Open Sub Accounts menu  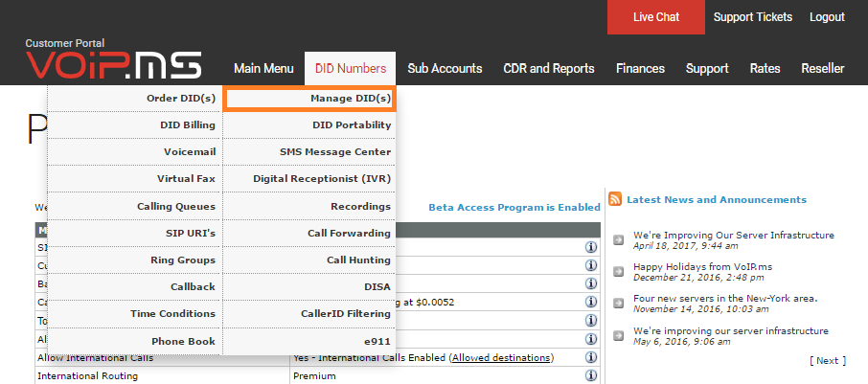(445, 69)
